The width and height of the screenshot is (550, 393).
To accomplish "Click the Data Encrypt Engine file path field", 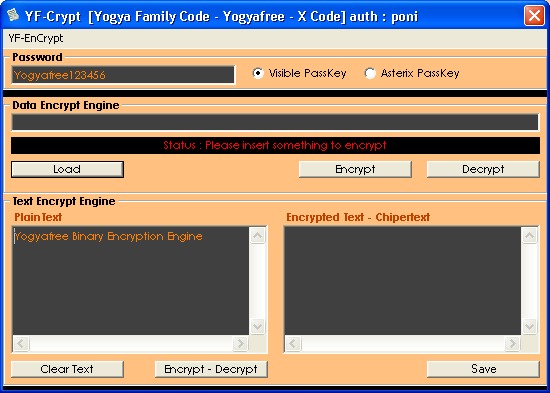I will [275, 122].
